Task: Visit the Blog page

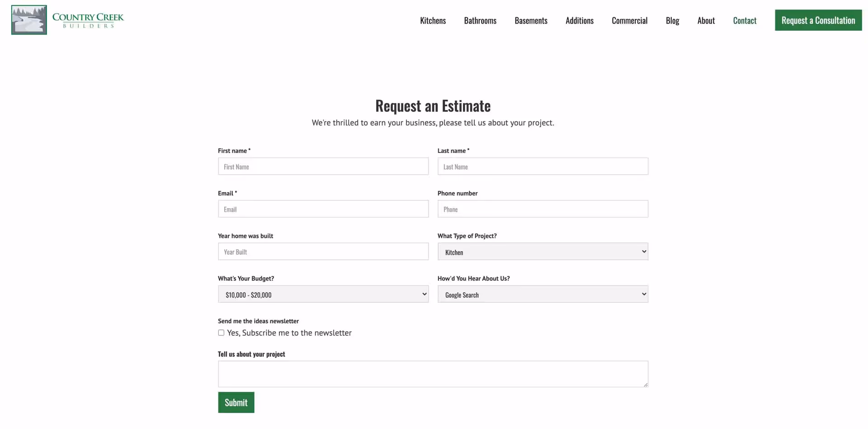Action: [x=672, y=20]
